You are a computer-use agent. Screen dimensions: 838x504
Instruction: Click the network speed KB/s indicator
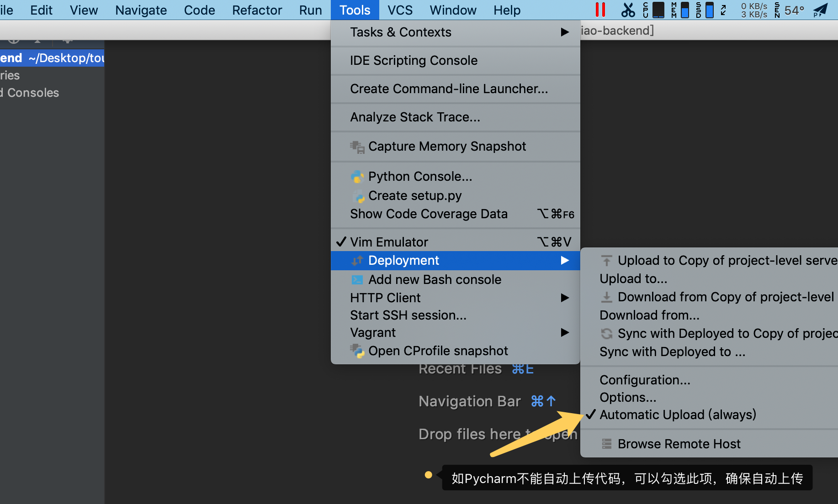754,10
